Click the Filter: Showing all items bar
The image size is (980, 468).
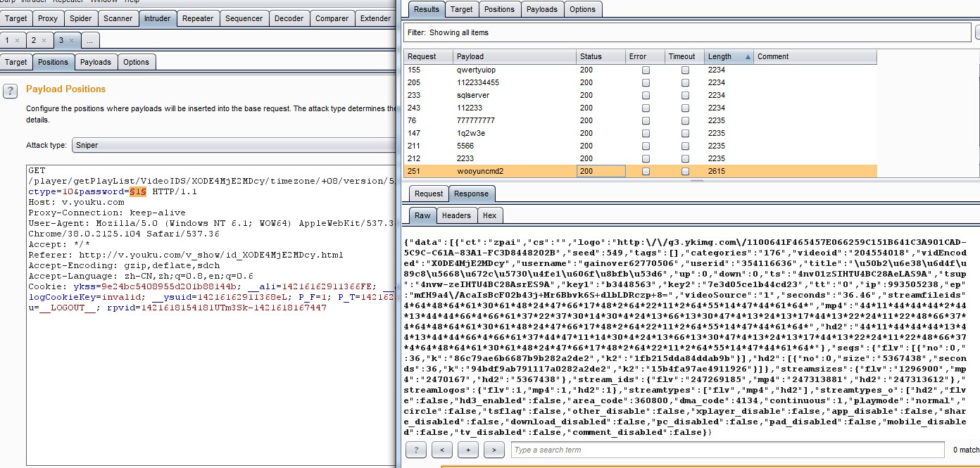[x=686, y=32]
